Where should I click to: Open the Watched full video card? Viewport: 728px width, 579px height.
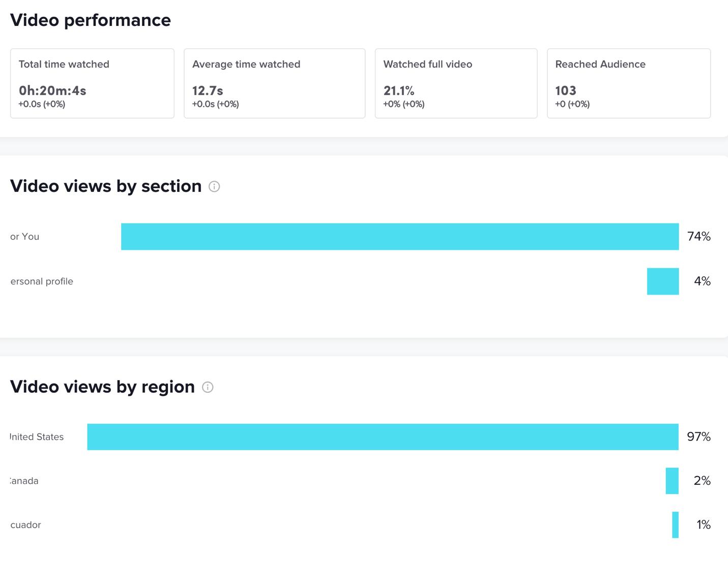pos(456,83)
